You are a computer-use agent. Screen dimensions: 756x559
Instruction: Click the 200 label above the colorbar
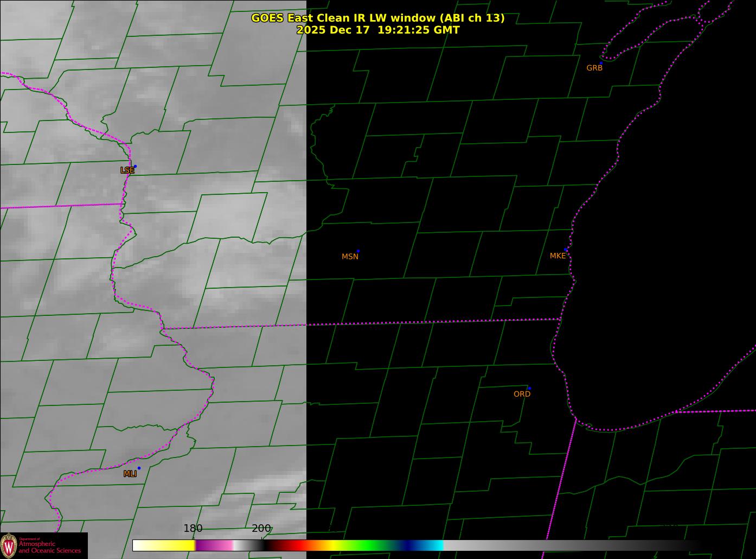coord(261,529)
